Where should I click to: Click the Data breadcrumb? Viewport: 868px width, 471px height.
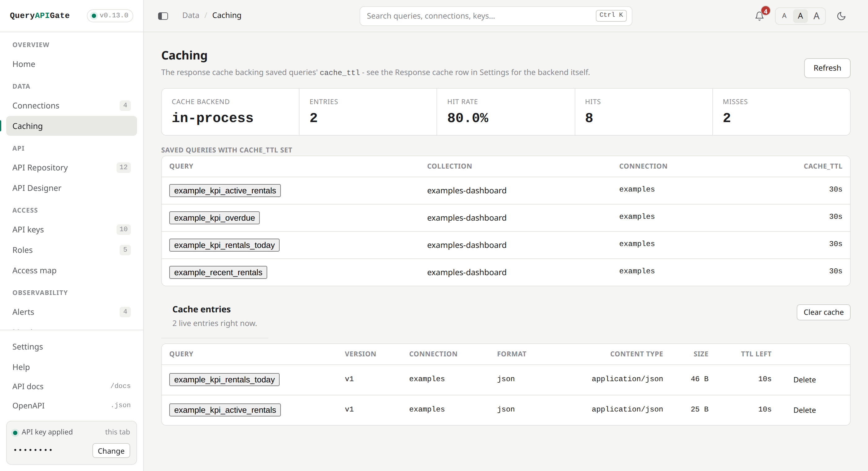[x=190, y=15]
